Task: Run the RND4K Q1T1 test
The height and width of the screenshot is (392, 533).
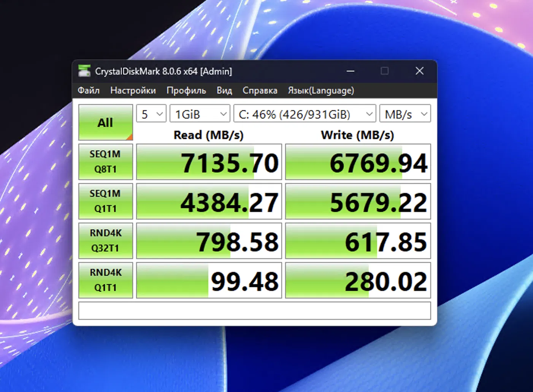Action: coord(106,280)
